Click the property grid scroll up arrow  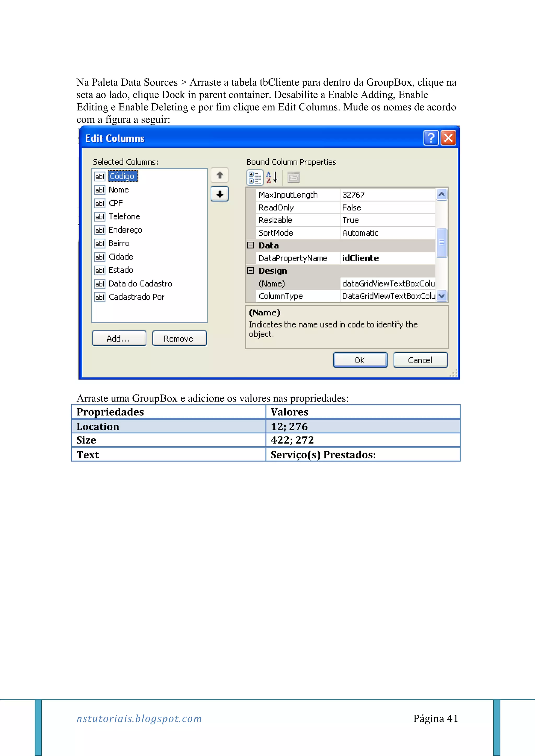coord(442,194)
